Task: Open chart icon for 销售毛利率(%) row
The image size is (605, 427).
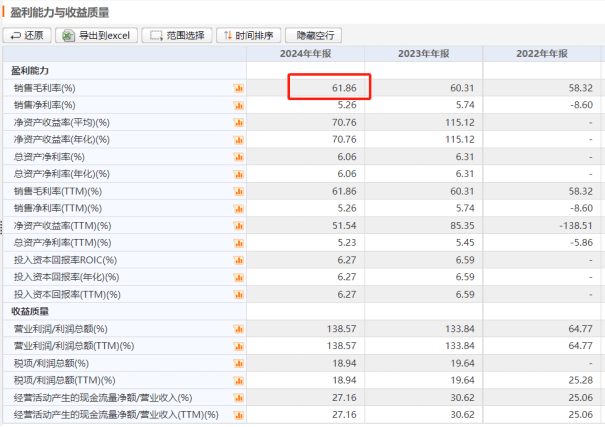Action: point(238,88)
